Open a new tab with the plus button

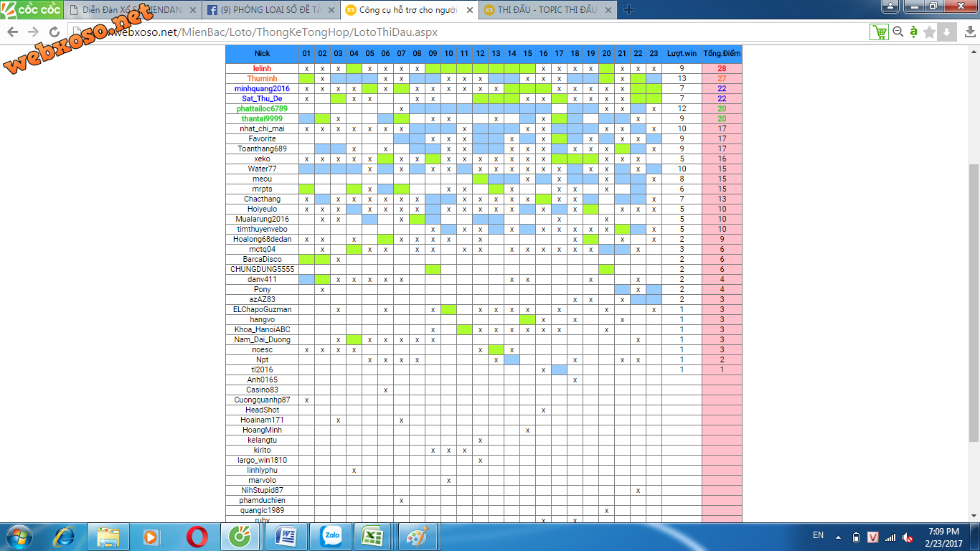628,10
